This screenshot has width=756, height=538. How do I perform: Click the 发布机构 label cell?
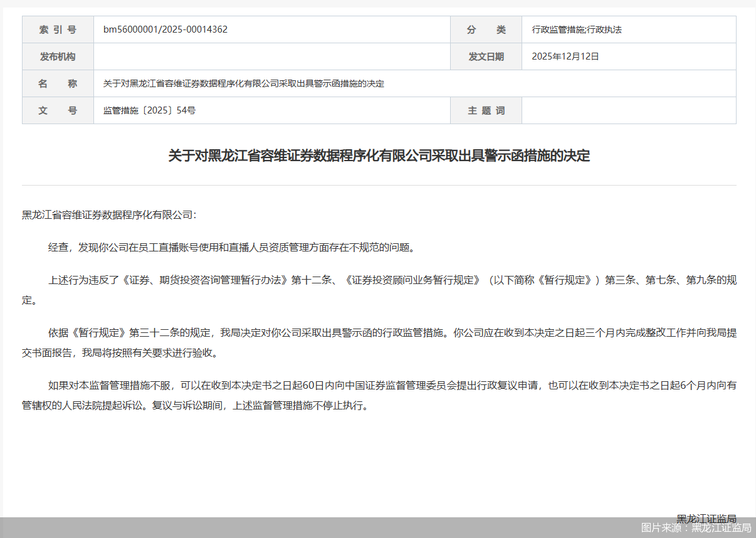click(x=58, y=56)
